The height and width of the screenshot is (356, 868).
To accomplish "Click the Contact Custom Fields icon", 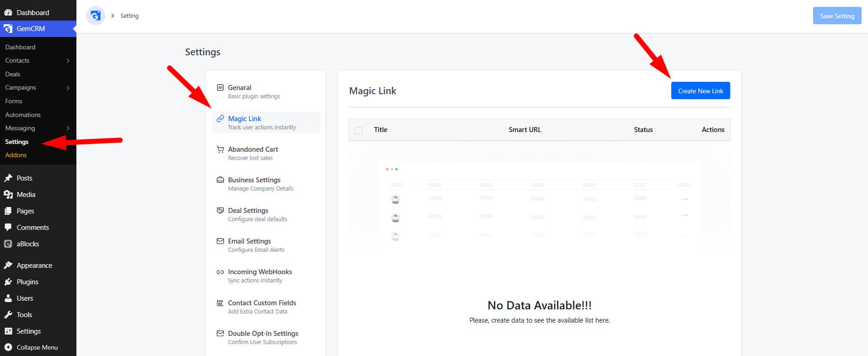I will [x=220, y=303].
